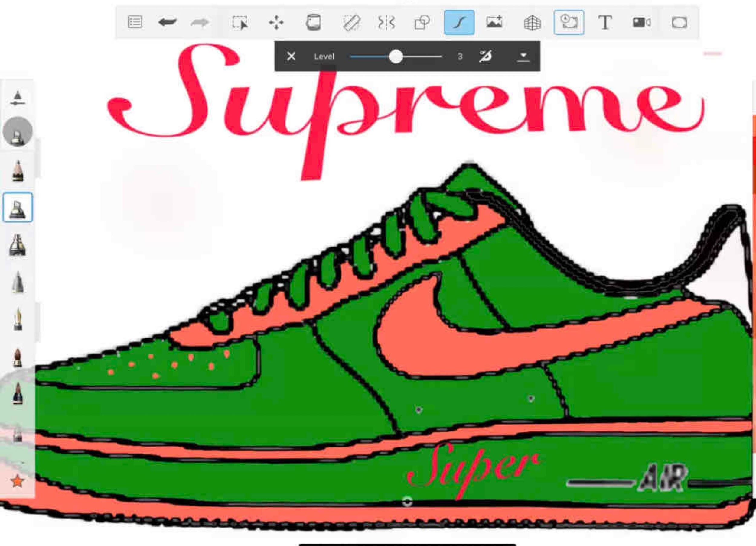Close the Level settings bar
The width and height of the screenshot is (756, 546).
(291, 56)
